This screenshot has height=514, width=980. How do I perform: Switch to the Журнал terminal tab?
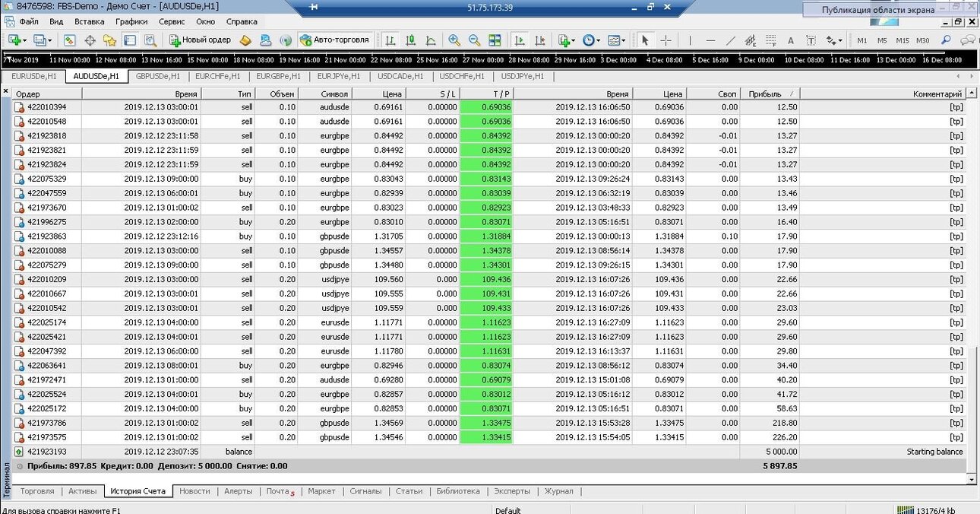(x=559, y=491)
